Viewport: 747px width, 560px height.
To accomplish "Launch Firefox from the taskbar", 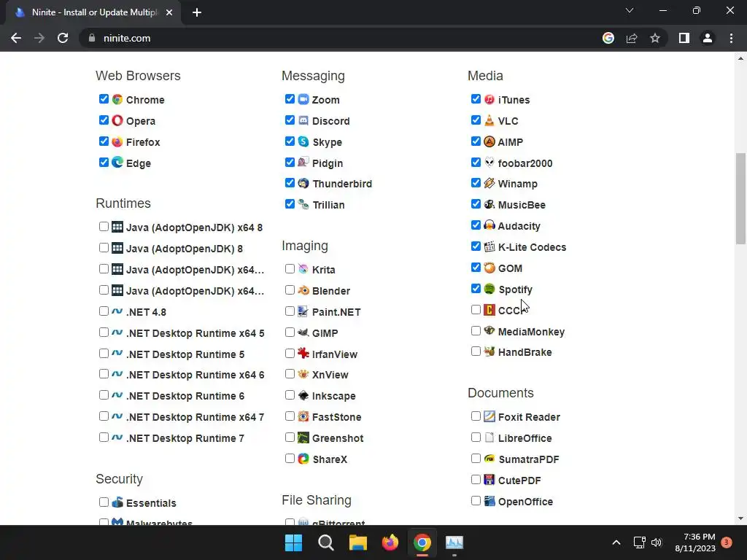I will pyautogui.click(x=390, y=542).
